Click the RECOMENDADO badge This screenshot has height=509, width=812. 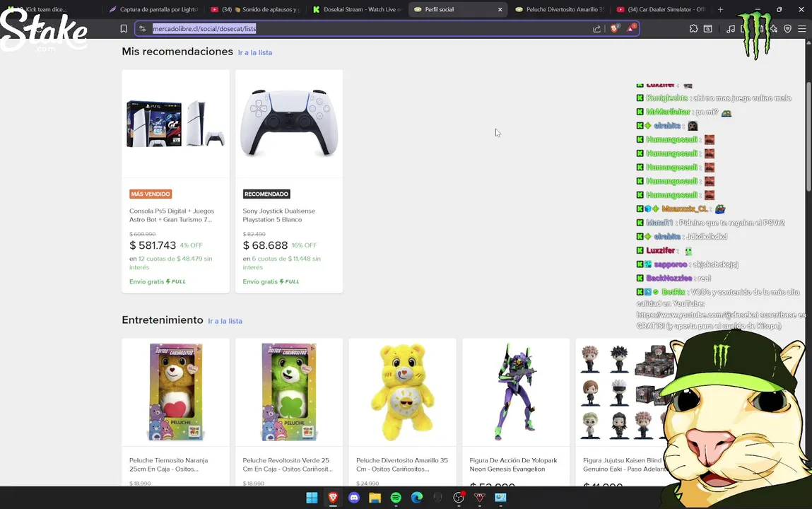(x=266, y=194)
